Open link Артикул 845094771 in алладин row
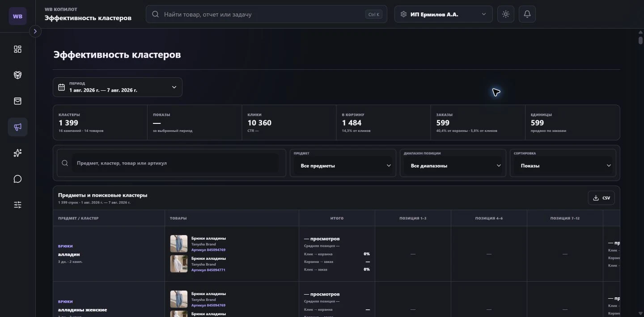 tap(208, 270)
